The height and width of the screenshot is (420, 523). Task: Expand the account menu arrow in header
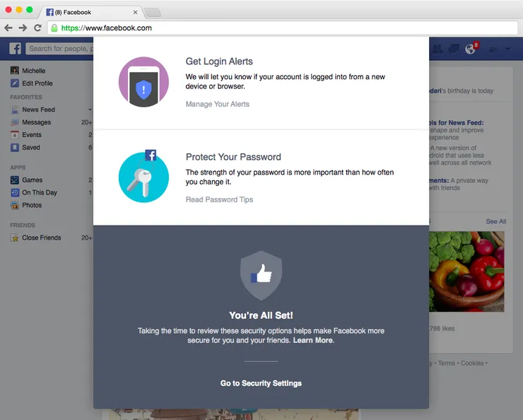point(507,49)
